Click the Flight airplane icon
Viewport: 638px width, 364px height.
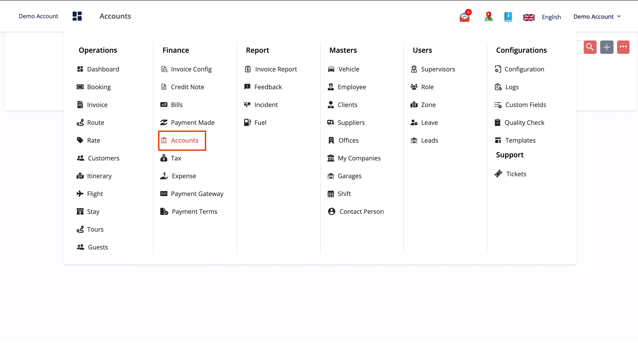(80, 194)
